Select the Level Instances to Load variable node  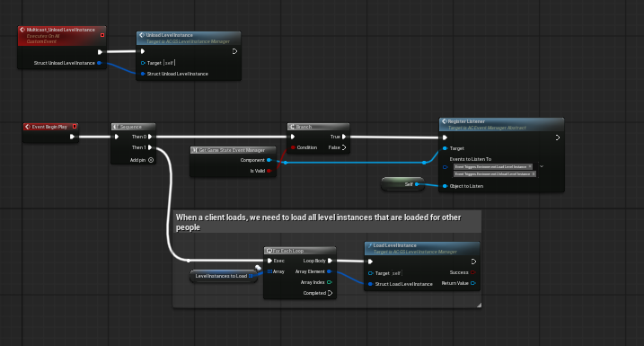tap(224, 276)
